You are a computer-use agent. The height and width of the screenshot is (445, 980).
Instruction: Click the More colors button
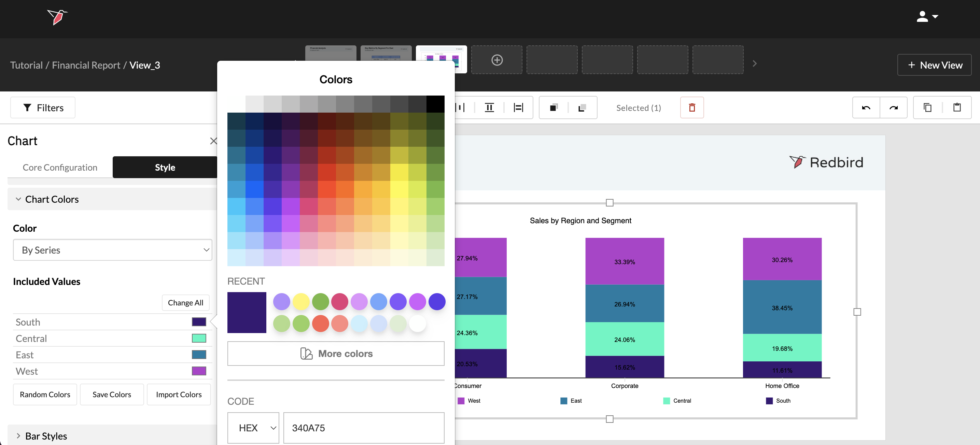336,353
